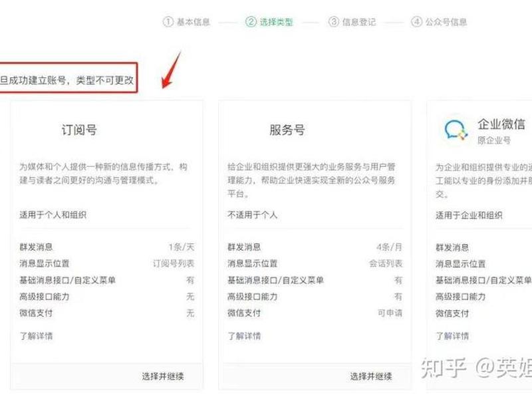Click the 可申请 value for 微信支付
532x399 pixels.
(390, 313)
